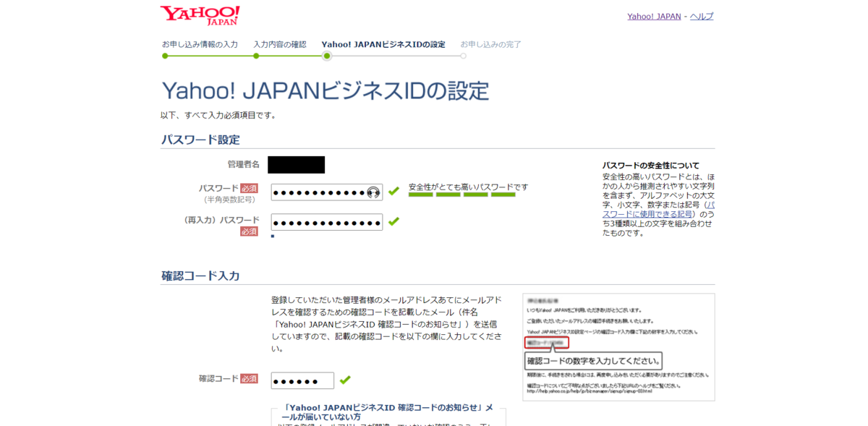Select the 入力内容の確認 step
Screen dimensions: 868x426
tap(280, 44)
